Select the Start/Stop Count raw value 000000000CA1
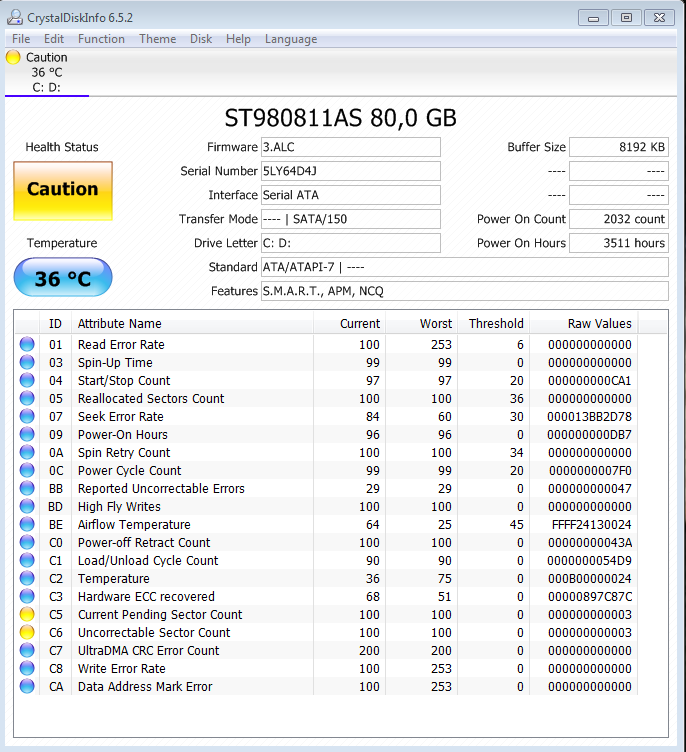Image resolution: width=686 pixels, height=752 pixels. click(x=590, y=380)
